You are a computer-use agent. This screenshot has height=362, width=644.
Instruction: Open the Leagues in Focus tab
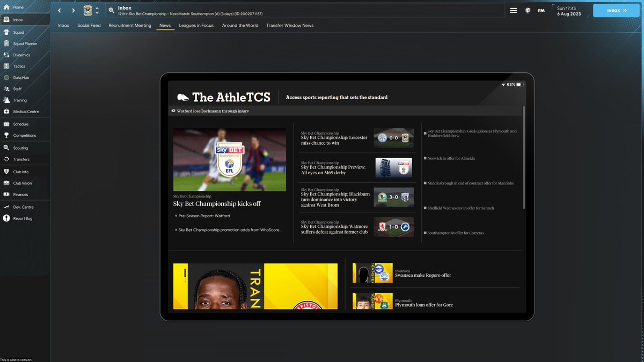196,25
